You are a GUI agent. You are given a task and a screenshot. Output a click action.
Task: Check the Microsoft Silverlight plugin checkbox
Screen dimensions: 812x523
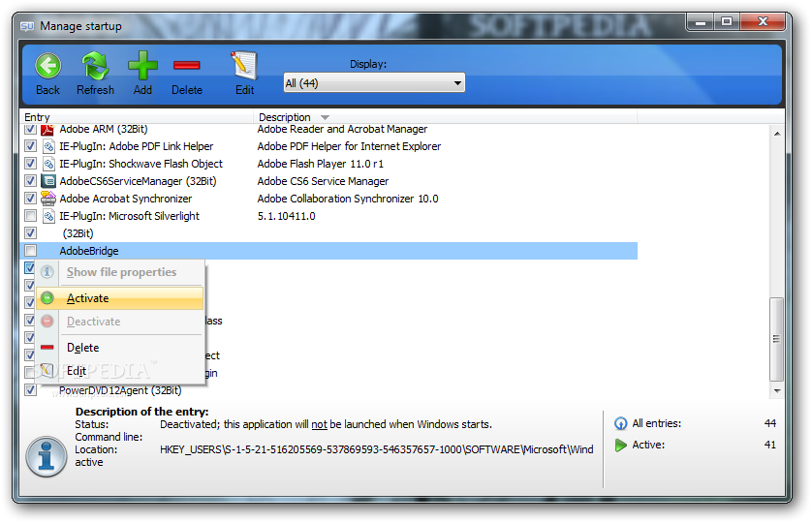pos(31,215)
